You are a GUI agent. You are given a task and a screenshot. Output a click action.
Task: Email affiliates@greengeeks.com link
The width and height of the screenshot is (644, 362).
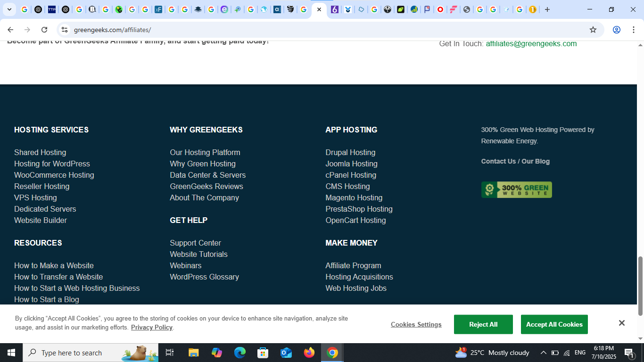[531, 44]
